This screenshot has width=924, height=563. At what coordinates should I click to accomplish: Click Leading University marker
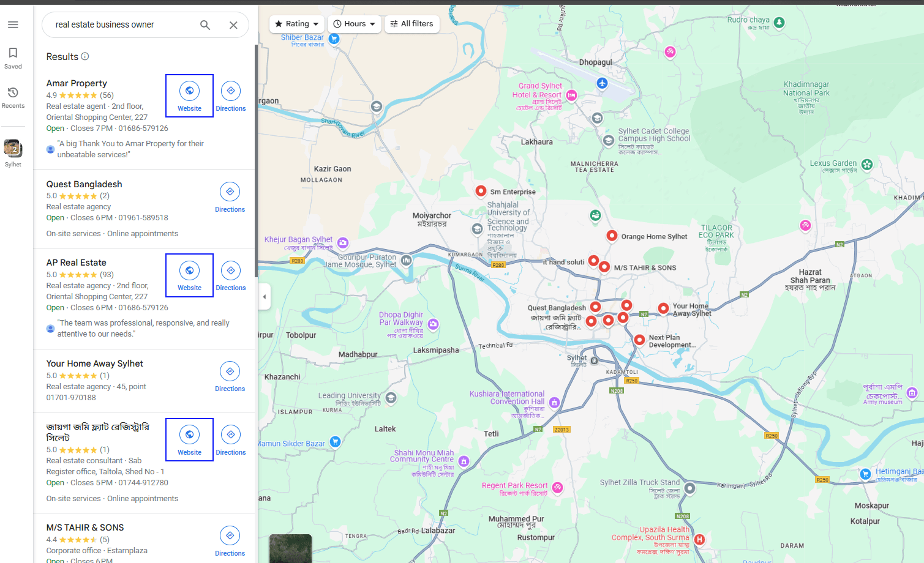391,398
